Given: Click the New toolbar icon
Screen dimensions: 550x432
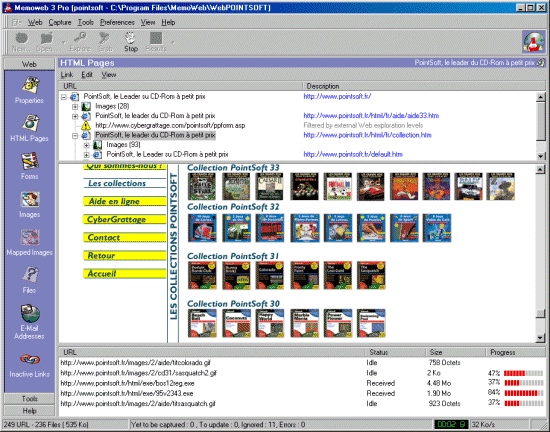Looking at the screenshot, I should tap(22, 39).
